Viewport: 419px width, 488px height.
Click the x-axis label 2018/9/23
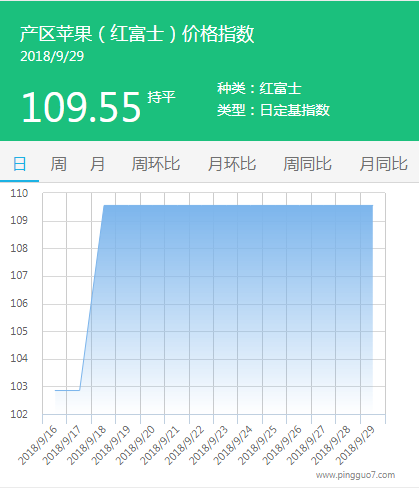(209, 445)
